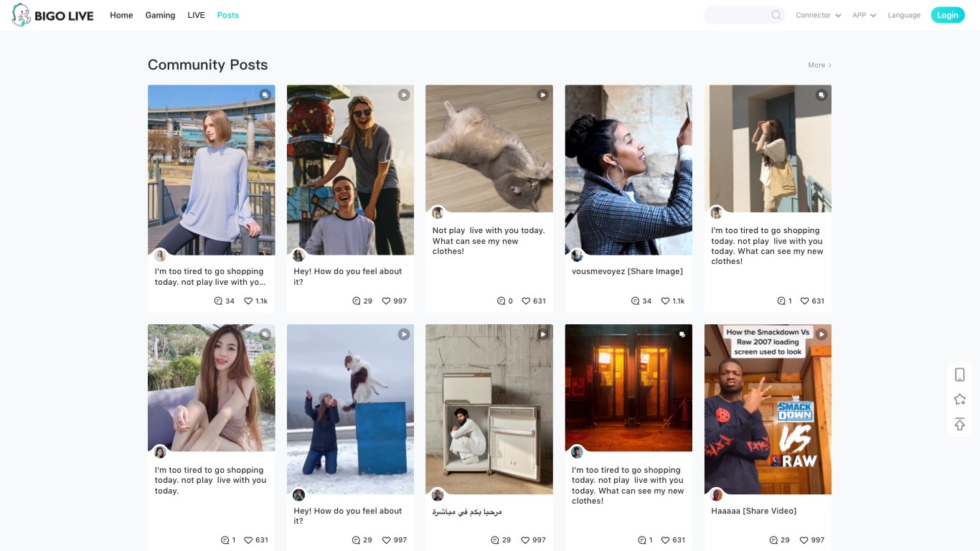Expand the Connector dropdown
The height and width of the screenshot is (551, 980).
tap(818, 15)
